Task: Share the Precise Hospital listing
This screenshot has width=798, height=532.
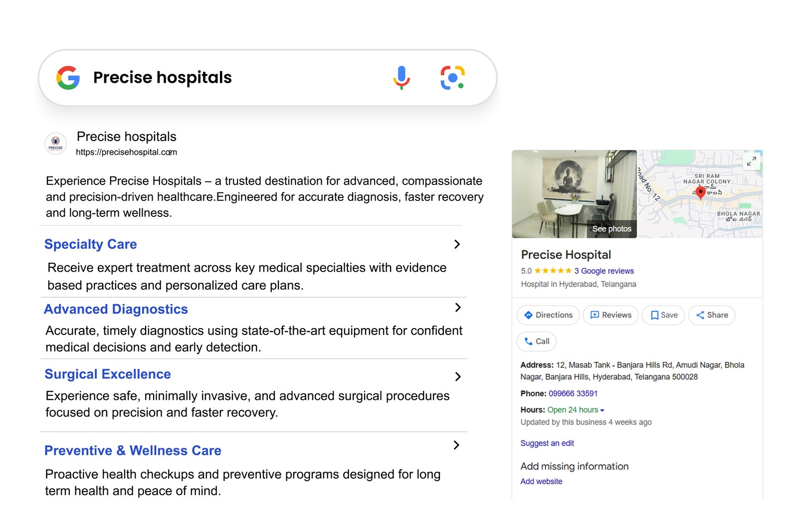Action: point(712,315)
